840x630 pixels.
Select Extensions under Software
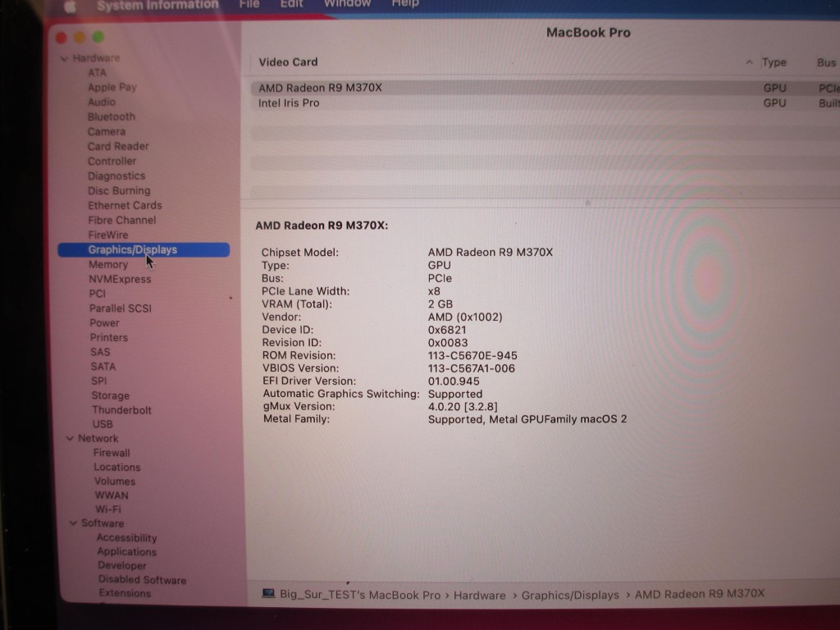pos(125,593)
